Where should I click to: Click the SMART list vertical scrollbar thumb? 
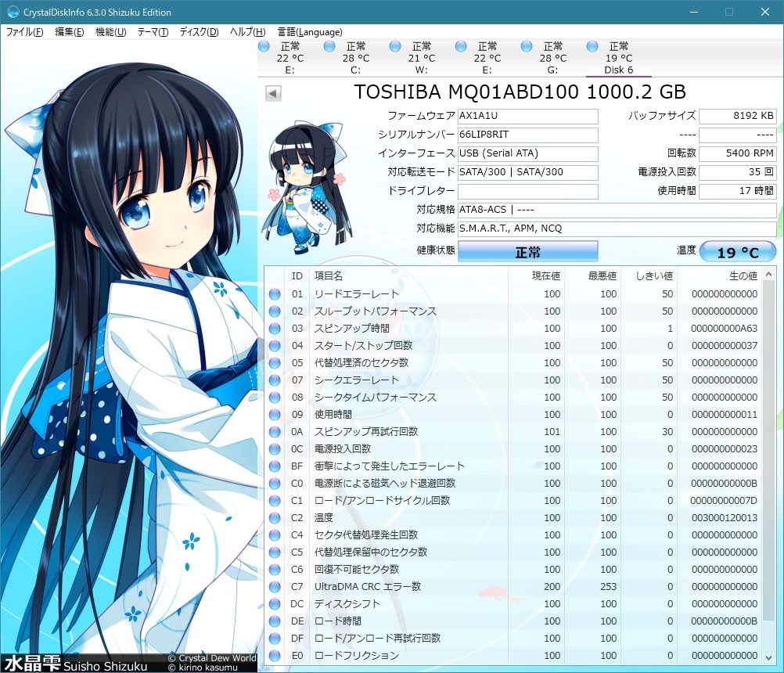pos(769,449)
